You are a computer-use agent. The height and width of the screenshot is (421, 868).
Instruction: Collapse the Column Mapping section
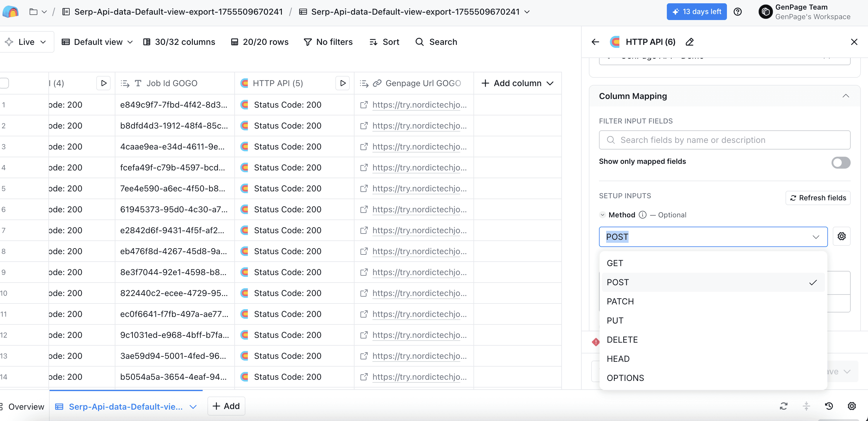[845, 96]
